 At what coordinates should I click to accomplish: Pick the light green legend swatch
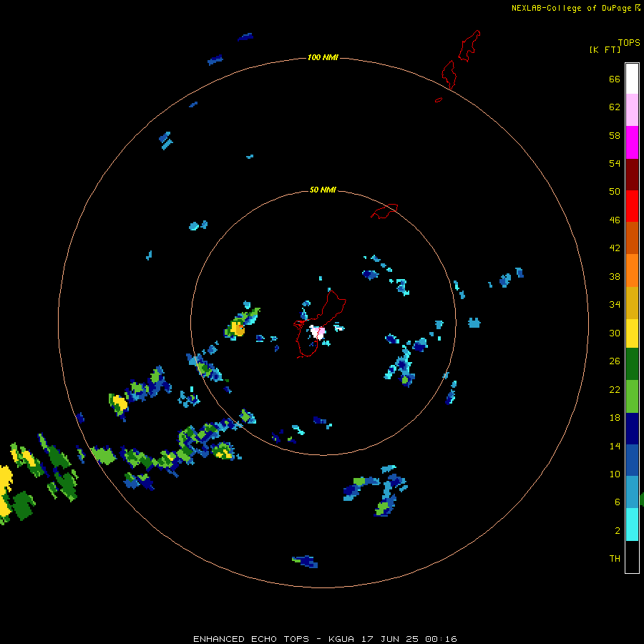tap(632, 396)
